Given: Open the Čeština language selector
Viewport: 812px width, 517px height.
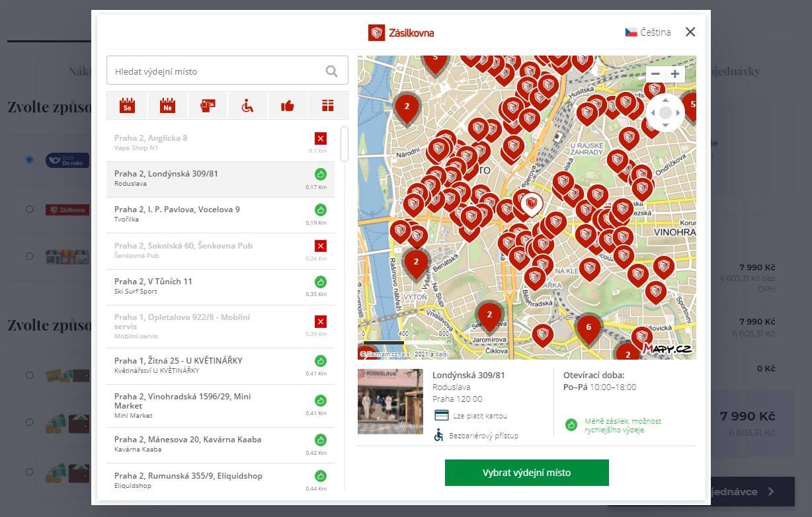Looking at the screenshot, I should 648,32.
